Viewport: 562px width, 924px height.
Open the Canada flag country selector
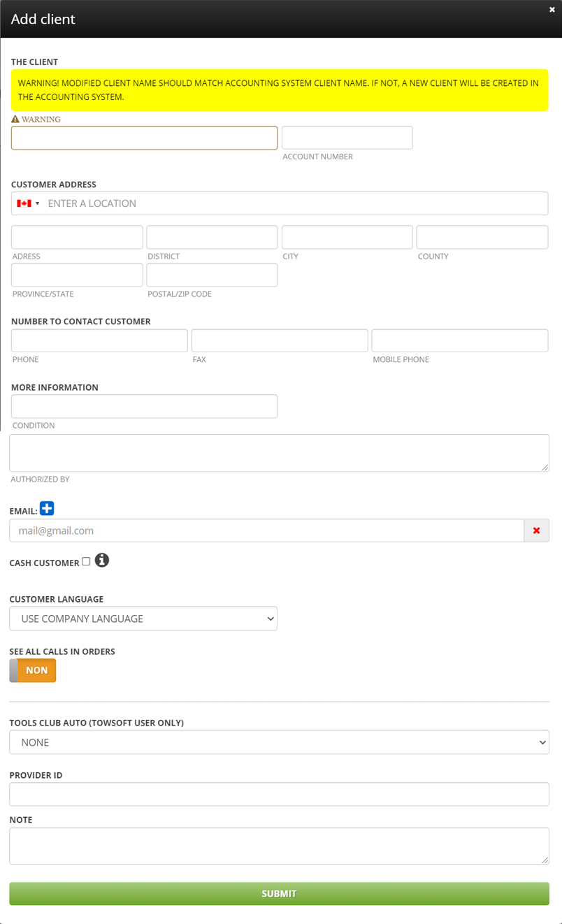pos(28,203)
